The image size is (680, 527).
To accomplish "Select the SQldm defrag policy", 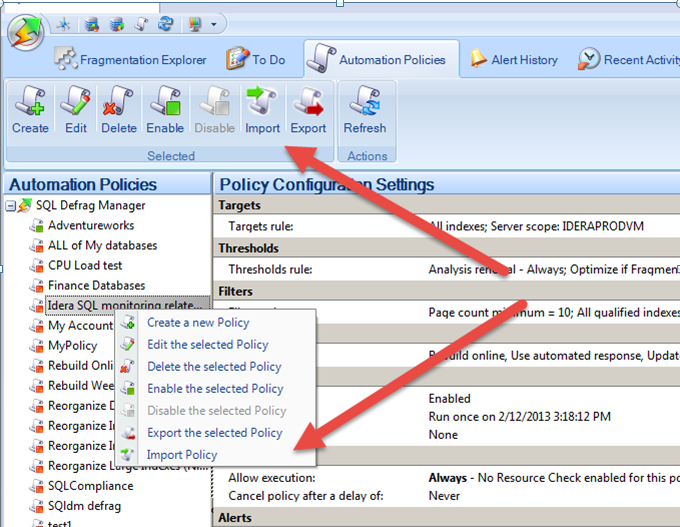I will [85, 506].
